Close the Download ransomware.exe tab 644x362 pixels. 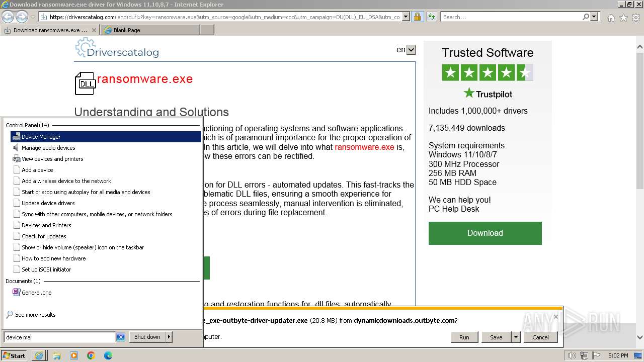(94, 30)
